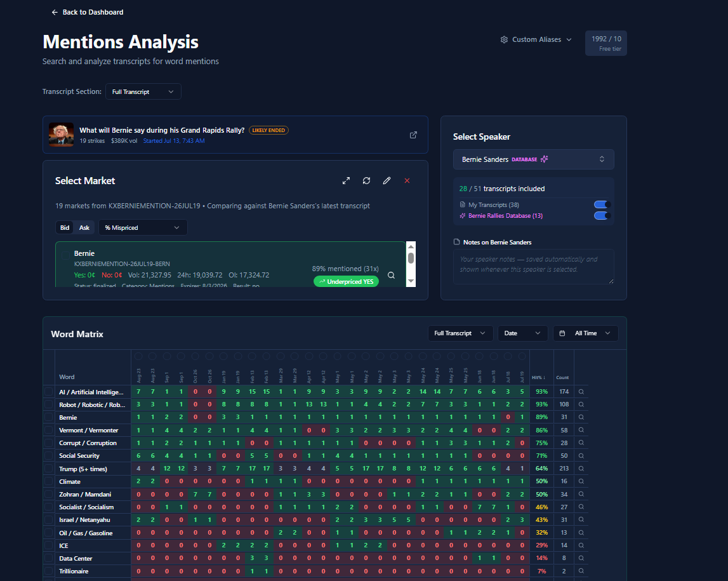Select the Bid tab
728x581 pixels.
point(65,227)
